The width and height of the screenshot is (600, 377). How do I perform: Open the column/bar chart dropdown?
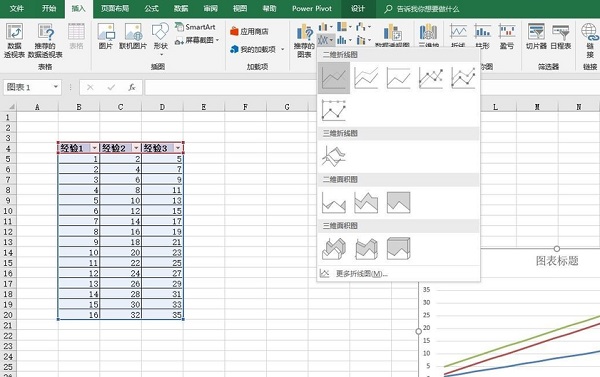coord(325,27)
